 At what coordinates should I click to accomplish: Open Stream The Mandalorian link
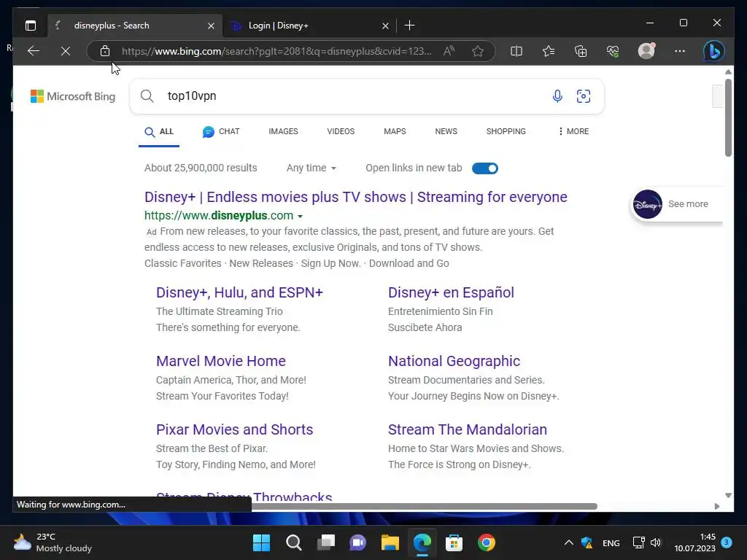pos(467,429)
